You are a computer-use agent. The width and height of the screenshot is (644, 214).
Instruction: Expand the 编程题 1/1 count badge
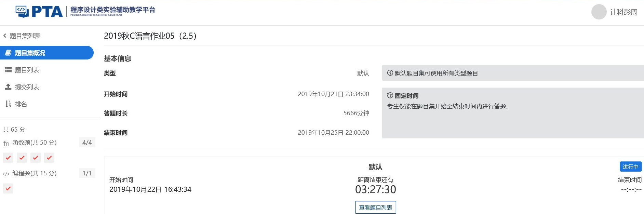pyautogui.click(x=87, y=173)
